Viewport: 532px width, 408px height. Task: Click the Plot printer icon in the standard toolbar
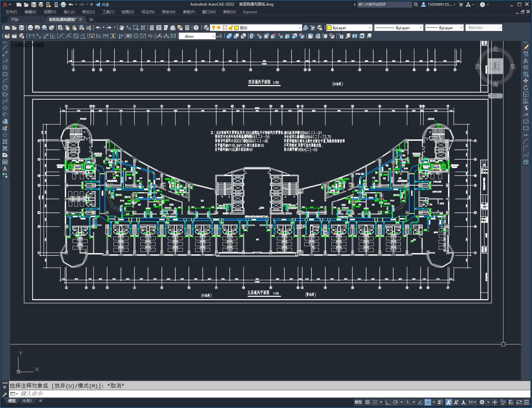(30, 28)
